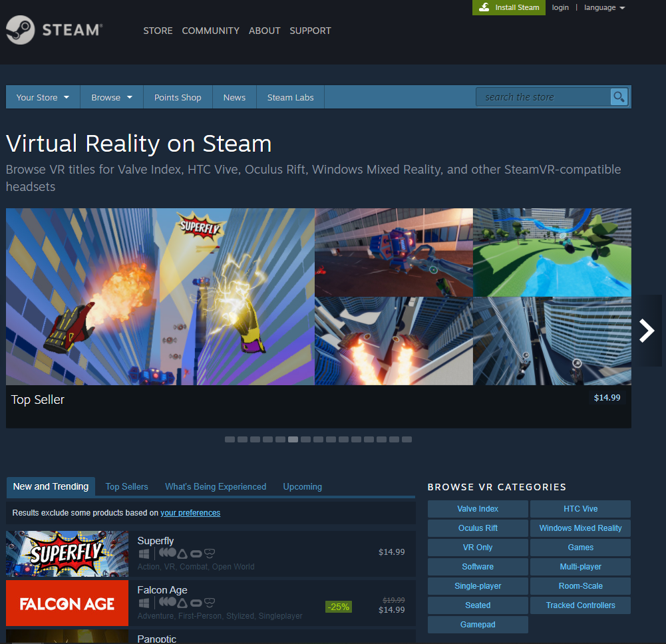The width and height of the screenshot is (666, 644).
Task: Browse the Windows Mixed Reality category
Action: [580, 528]
